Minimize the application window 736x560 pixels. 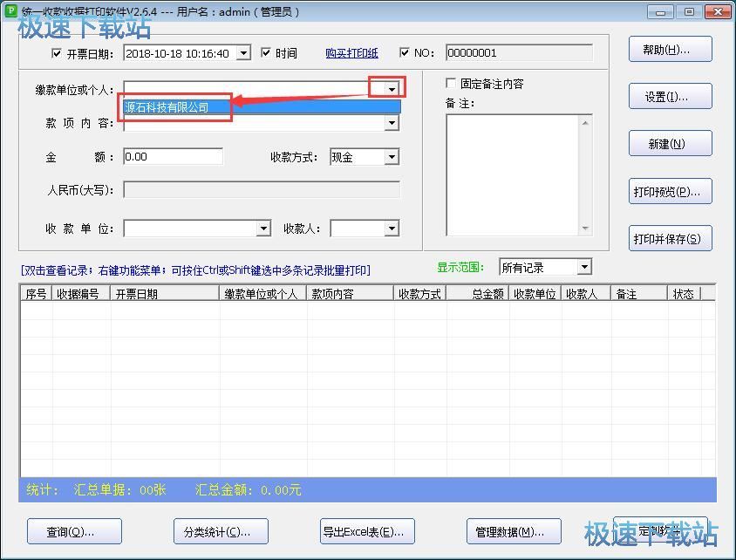coord(661,11)
